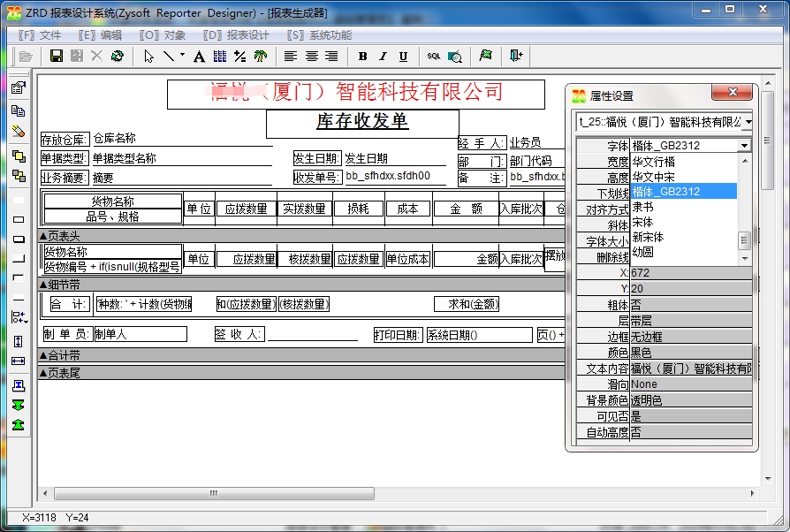
Task: Open the 【O】对象 menu
Action: pyautogui.click(x=163, y=35)
